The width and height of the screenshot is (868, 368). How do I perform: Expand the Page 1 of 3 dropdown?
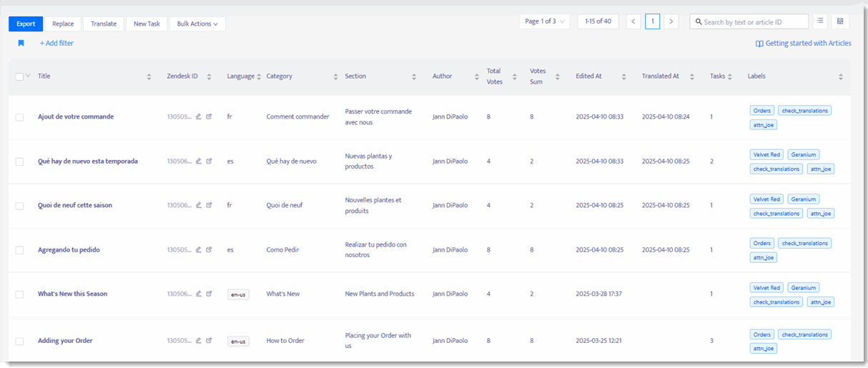(x=545, y=21)
